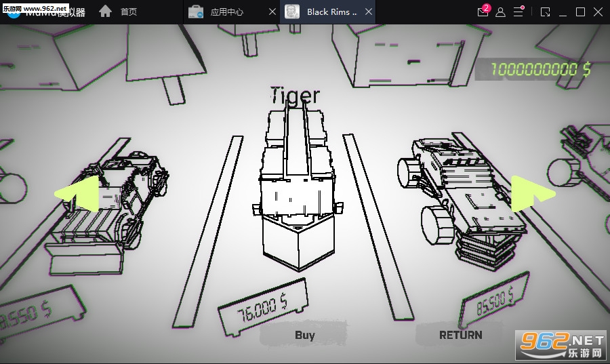The image size is (610, 364).
Task: Open the mail notifications icon
Action: coord(483,12)
